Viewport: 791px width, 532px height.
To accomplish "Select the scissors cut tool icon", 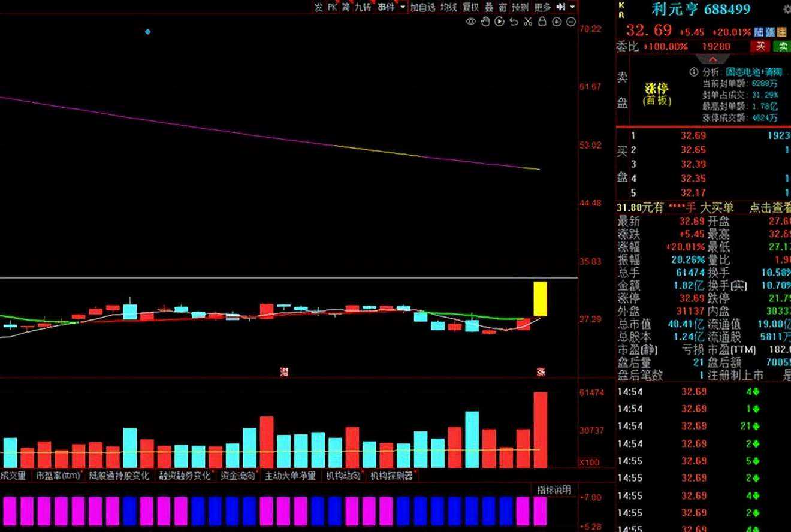I will [528, 22].
